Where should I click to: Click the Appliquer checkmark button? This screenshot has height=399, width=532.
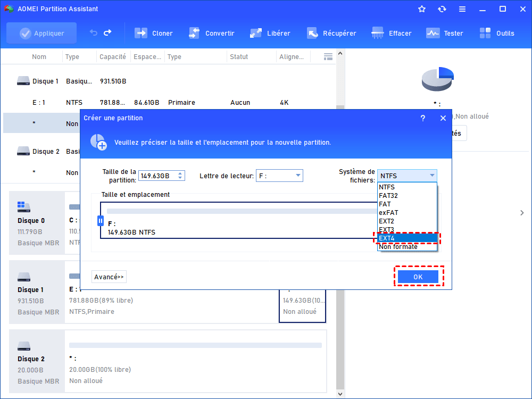(41, 33)
